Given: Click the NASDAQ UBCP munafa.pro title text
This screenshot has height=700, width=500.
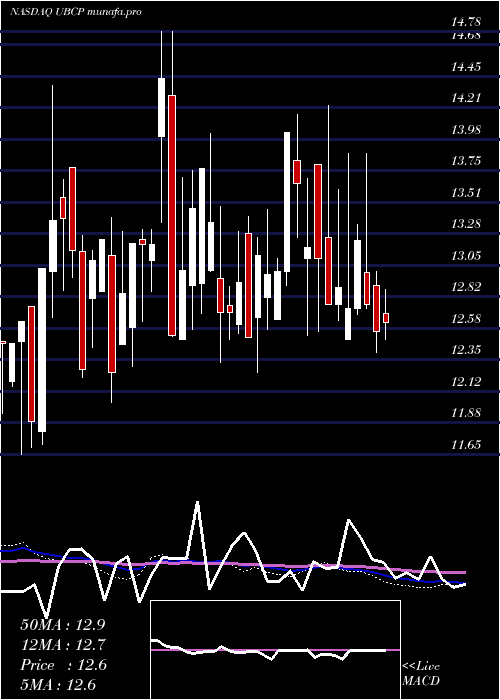Looking at the screenshot, I should tap(75, 12).
